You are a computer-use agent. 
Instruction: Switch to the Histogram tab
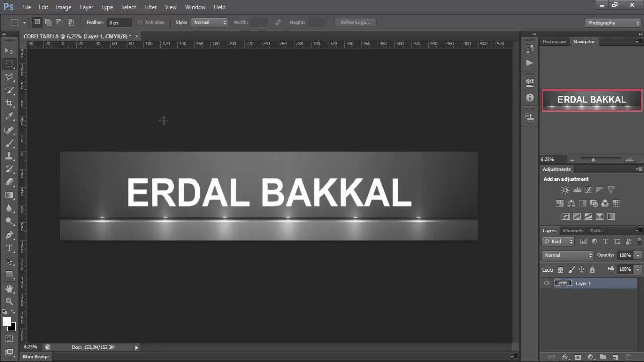(554, 42)
